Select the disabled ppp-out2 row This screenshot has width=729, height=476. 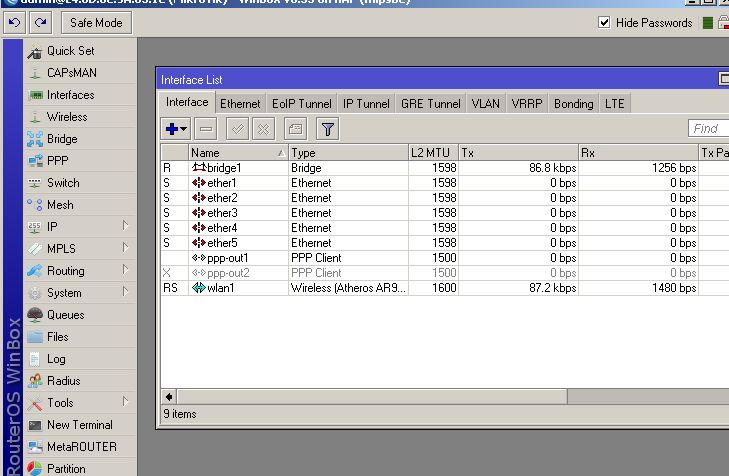[x=444, y=273]
